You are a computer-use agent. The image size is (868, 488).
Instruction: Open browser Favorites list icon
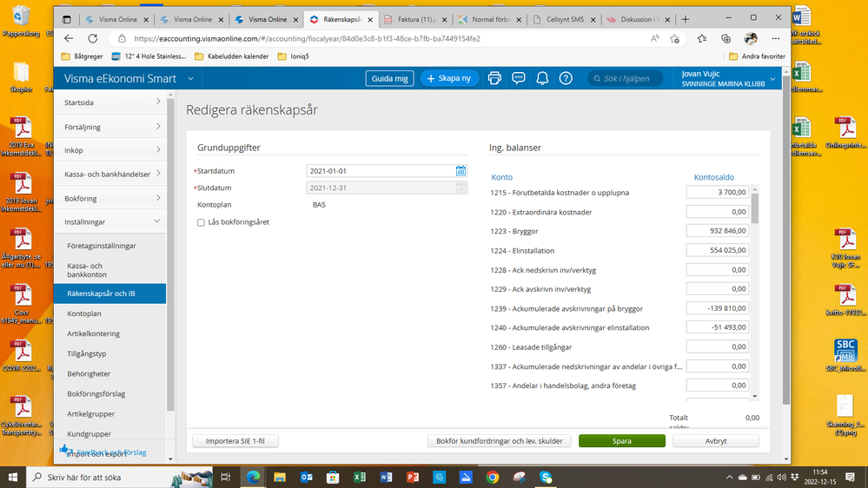[x=701, y=39]
